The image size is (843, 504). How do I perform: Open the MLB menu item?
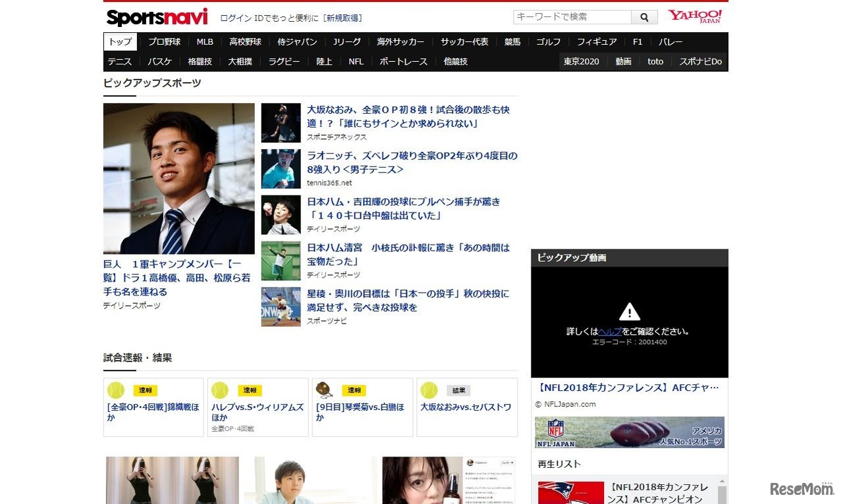[x=205, y=41]
